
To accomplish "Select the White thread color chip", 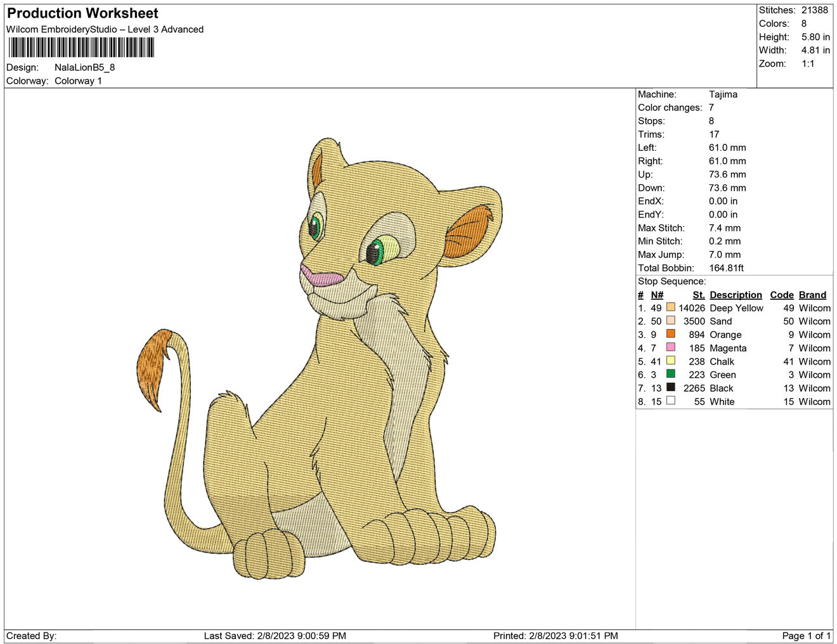I will click(671, 401).
